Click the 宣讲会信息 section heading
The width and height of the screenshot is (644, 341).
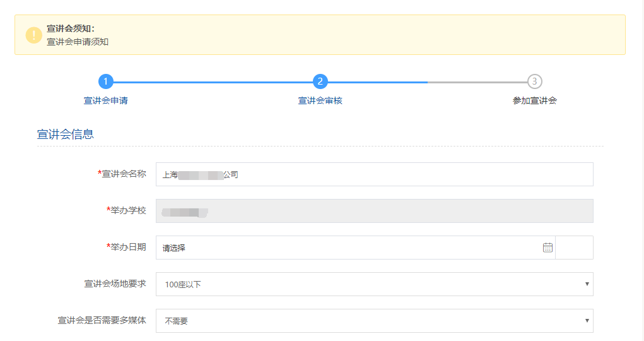(x=66, y=134)
